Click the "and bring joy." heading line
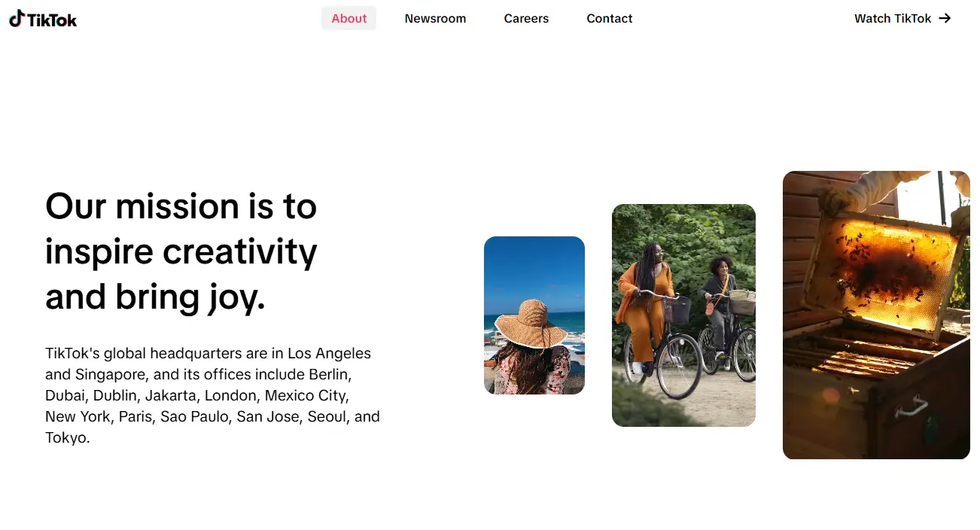 click(155, 297)
